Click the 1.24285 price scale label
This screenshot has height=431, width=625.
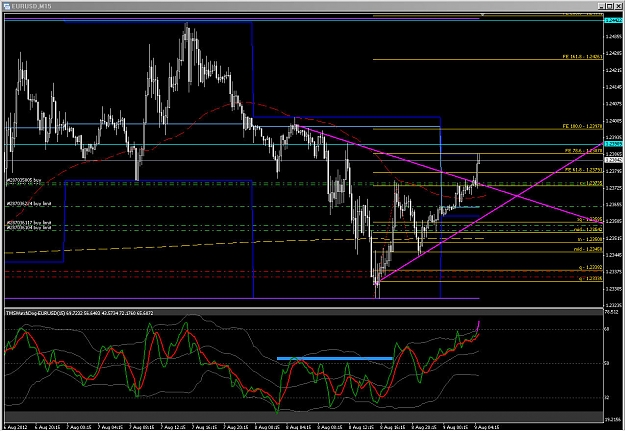(x=613, y=53)
